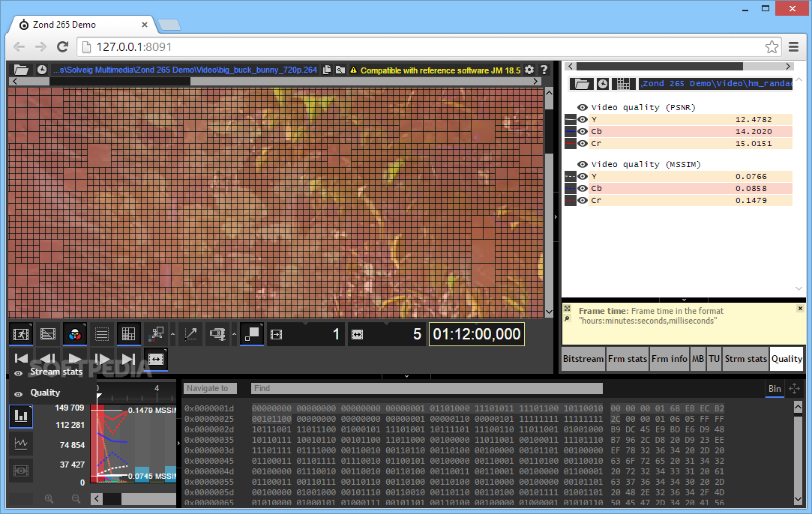Viewport: 812px width, 514px height.
Task: Open recent files via the clock icon in the main viewer toolbar
Action: pyautogui.click(x=42, y=70)
